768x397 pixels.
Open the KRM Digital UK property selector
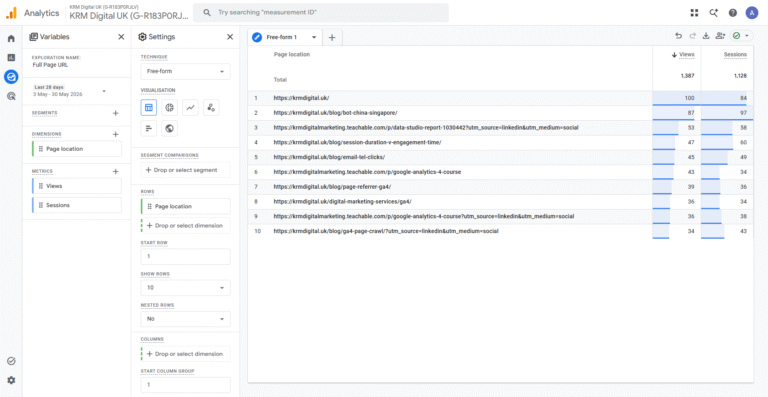129,13
